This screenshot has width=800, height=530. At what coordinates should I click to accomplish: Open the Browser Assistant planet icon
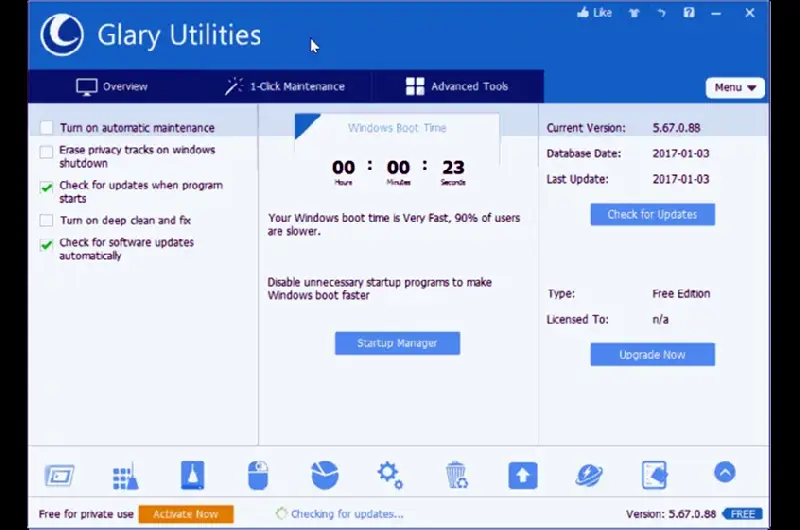pyautogui.click(x=589, y=475)
